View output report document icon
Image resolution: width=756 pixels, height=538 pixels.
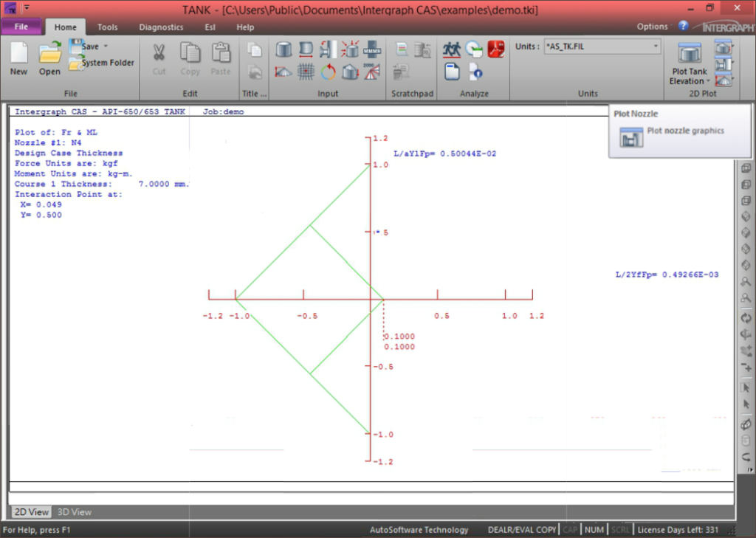[452, 72]
